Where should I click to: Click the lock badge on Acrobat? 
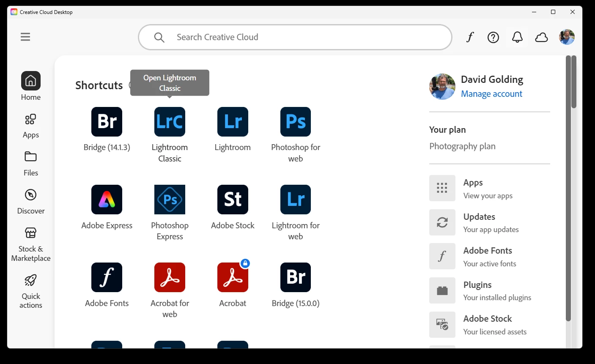245,263
